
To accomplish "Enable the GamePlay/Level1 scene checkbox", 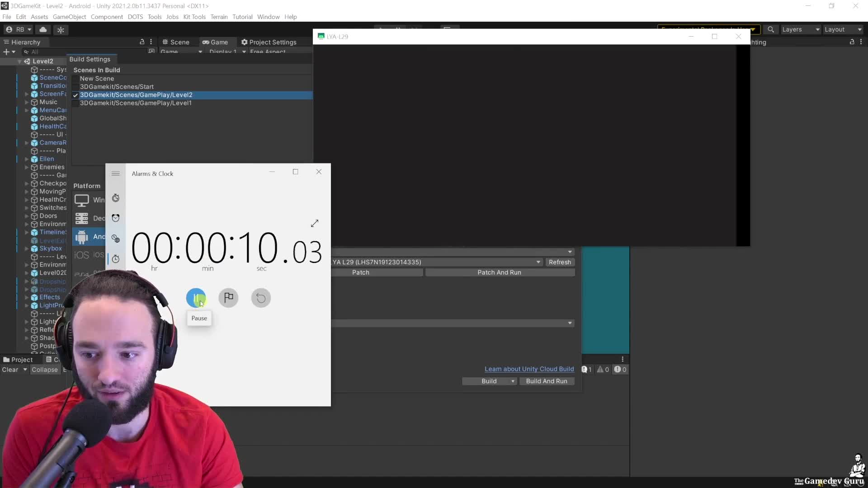I will coord(75,103).
